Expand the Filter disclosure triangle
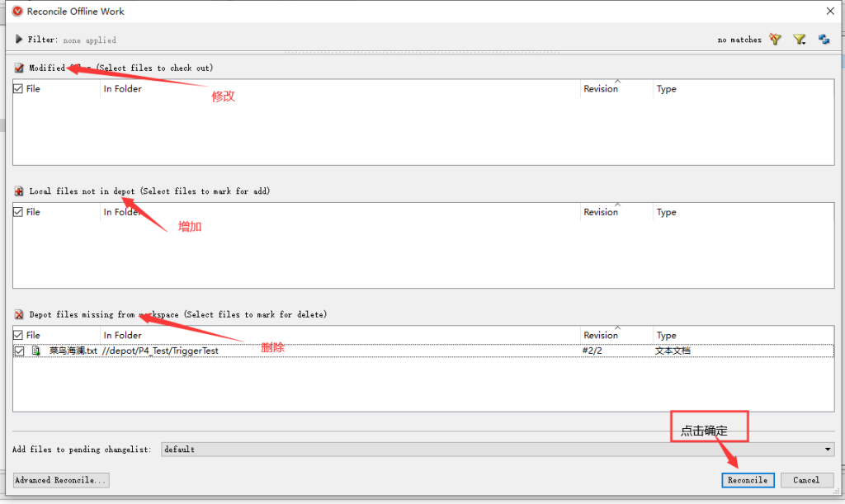 [19, 39]
